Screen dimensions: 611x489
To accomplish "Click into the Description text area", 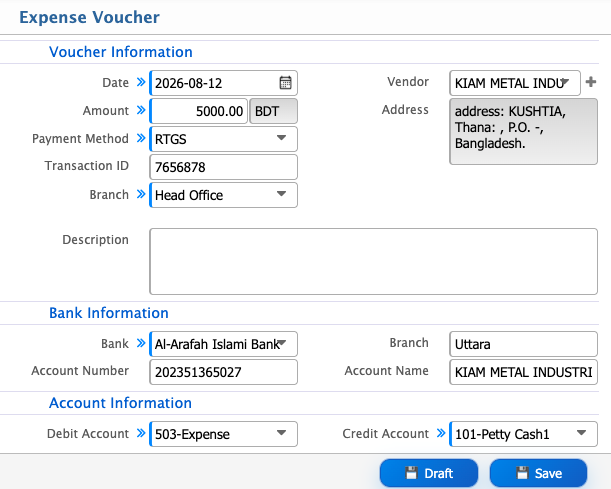I will click(373, 261).
